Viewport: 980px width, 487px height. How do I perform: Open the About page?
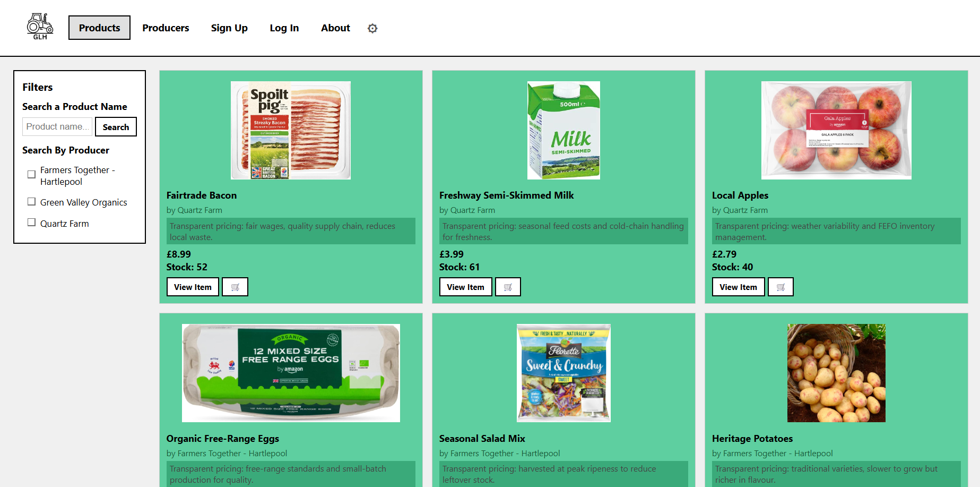click(x=335, y=28)
